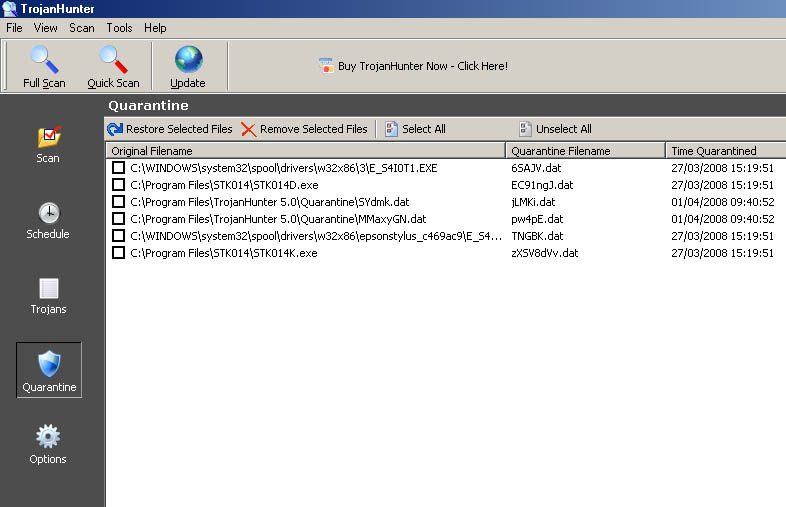Click the TrojanHunter title bar icon

10,9
